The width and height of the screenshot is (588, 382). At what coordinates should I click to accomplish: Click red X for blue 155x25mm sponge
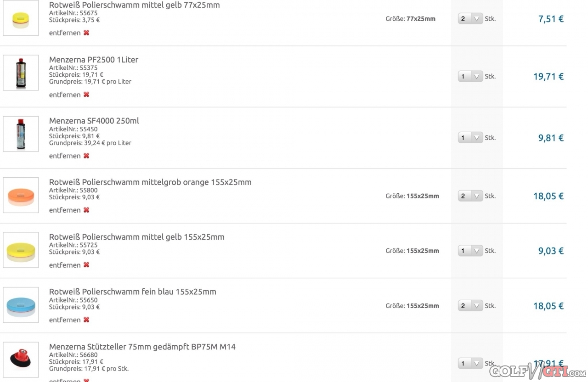(86, 320)
